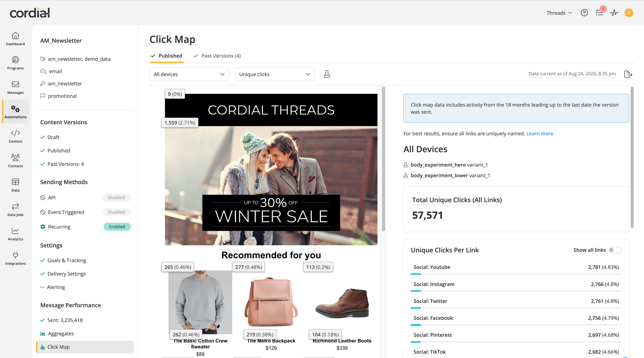Open the Draft content version

53,137
